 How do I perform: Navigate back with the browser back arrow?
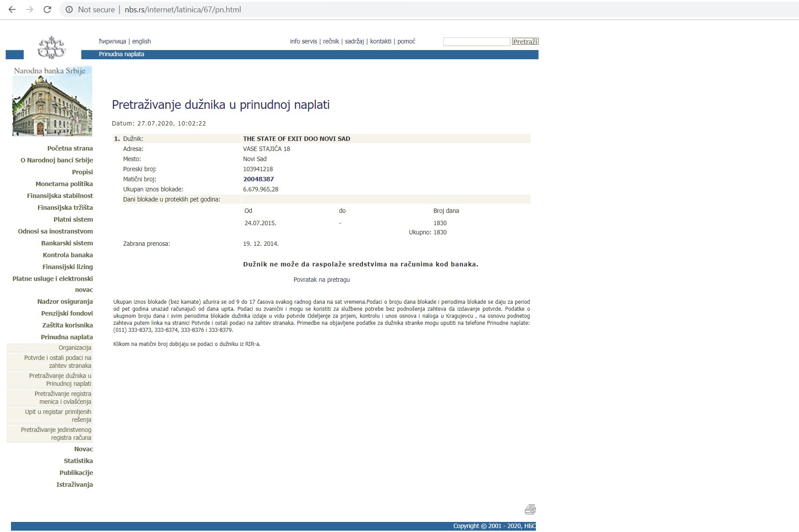coord(12,9)
